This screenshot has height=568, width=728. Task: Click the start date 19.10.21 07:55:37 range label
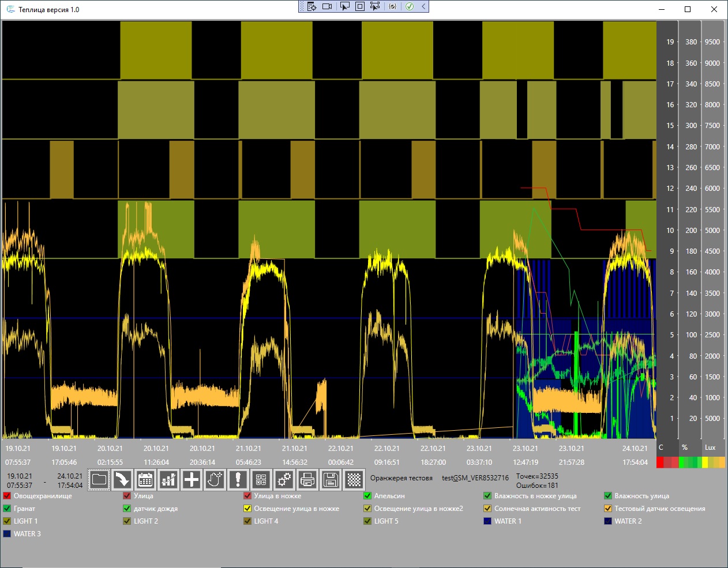pos(20,481)
